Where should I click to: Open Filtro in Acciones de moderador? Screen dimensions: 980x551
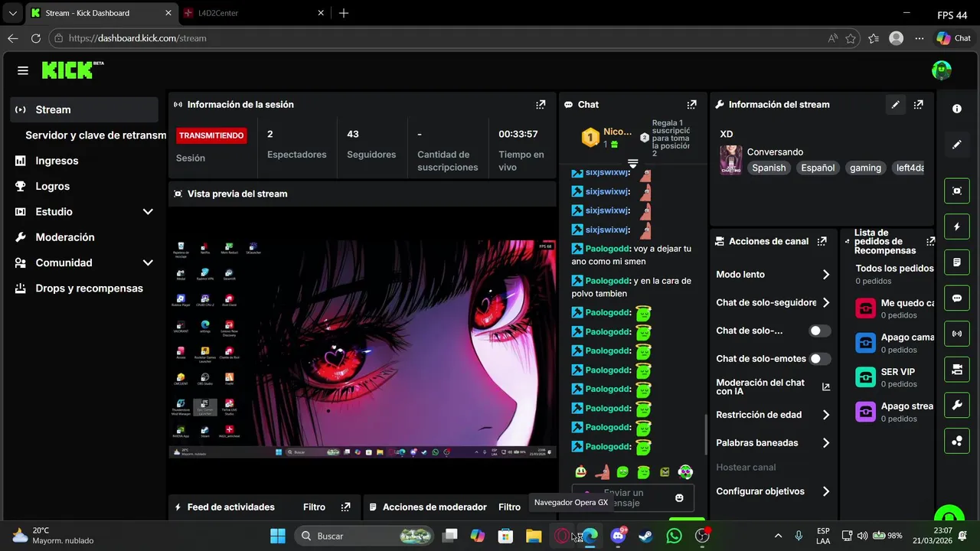[509, 507]
